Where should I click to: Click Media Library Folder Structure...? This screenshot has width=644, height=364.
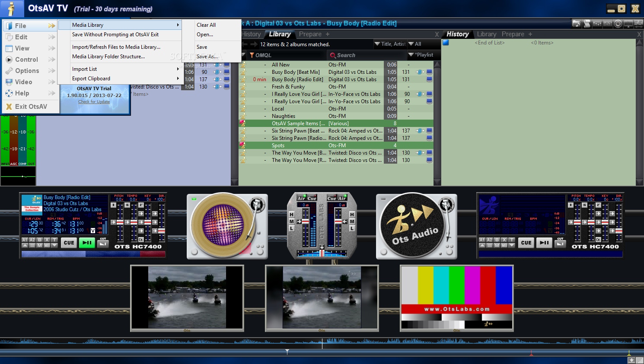(108, 57)
